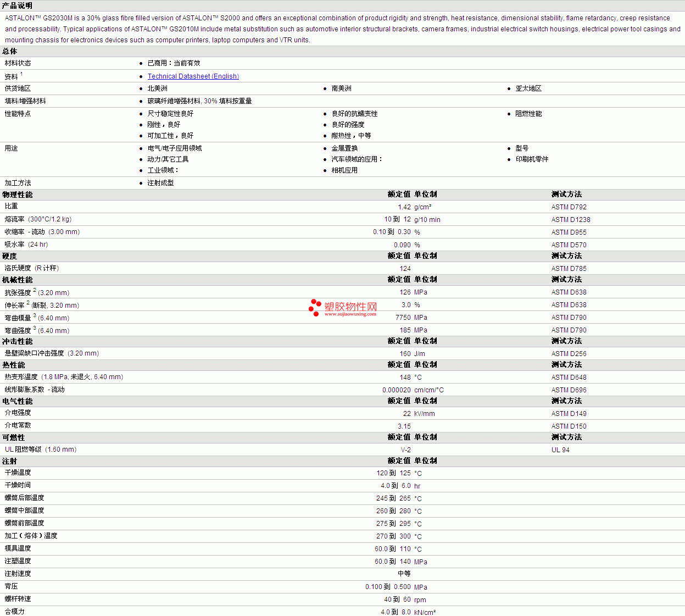This screenshot has height=616, width=685.
Task: Select the injection speed value 中等
Action: 404,574
